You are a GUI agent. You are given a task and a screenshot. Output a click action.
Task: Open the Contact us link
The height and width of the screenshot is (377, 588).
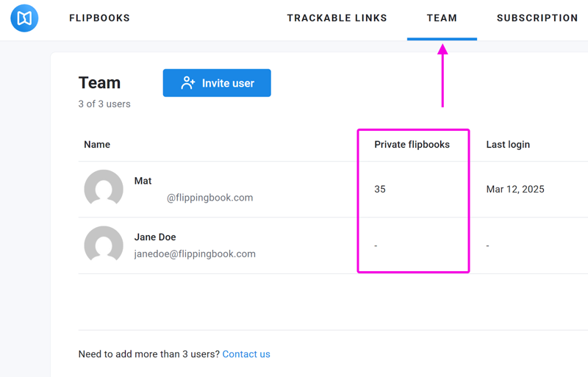tap(246, 354)
